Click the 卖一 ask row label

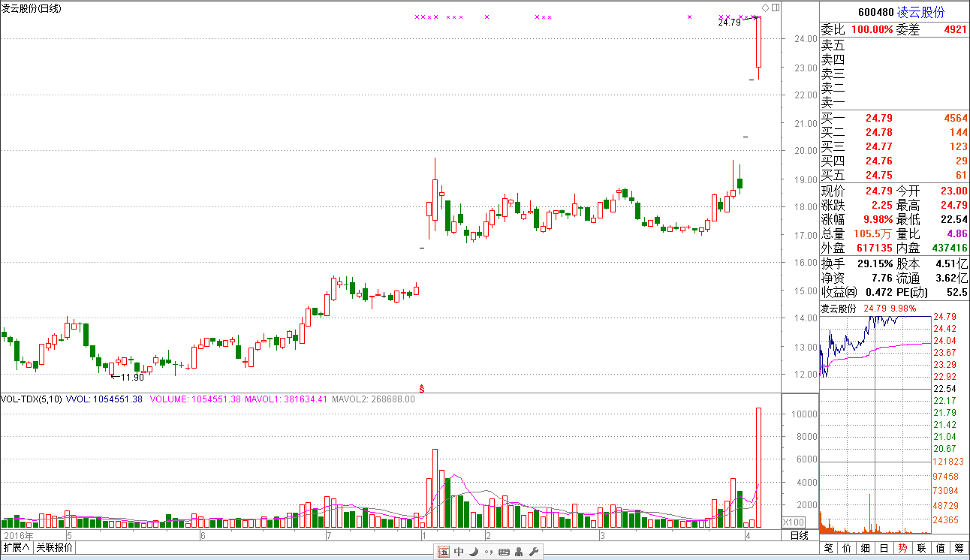pyautogui.click(x=833, y=102)
